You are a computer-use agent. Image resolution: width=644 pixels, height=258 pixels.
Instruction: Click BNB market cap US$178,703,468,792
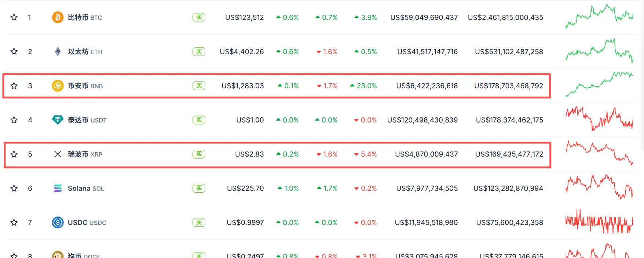pos(509,86)
